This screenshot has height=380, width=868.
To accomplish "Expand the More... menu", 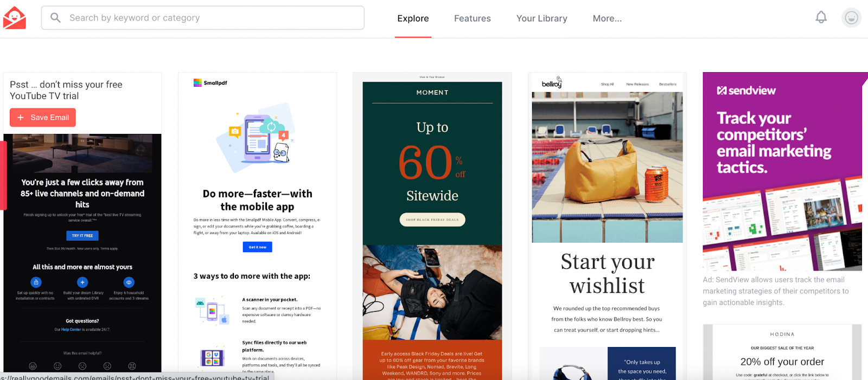I will click(x=607, y=18).
